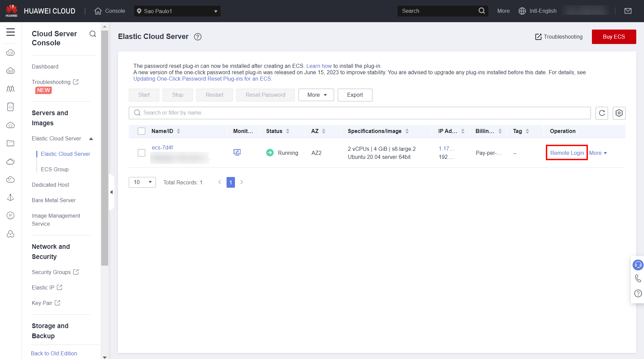
Task: Click Remote Login for ecs-7d4f
Action: click(567, 153)
